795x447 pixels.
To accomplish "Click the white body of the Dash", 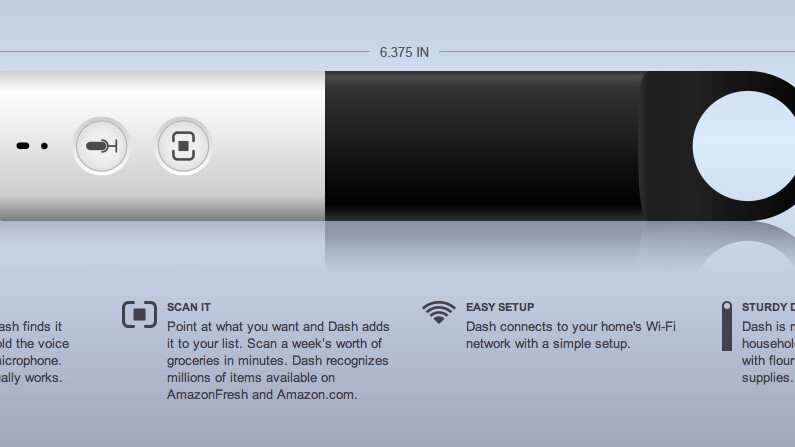I will [162, 146].
